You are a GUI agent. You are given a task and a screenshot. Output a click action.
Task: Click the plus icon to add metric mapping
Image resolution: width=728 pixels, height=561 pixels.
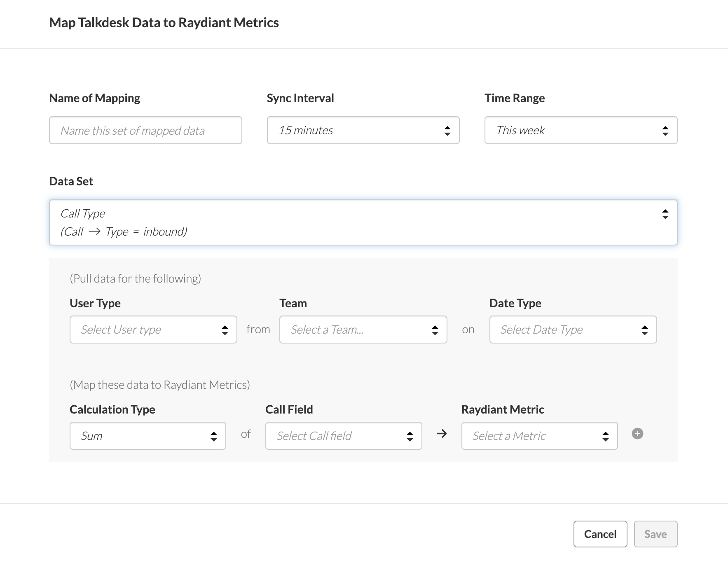(x=637, y=434)
